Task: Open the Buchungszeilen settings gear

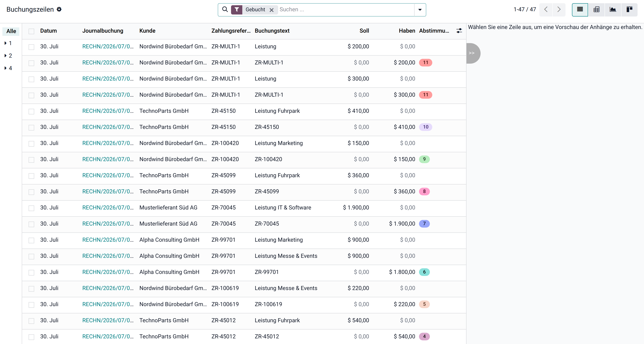Action: [59, 9]
